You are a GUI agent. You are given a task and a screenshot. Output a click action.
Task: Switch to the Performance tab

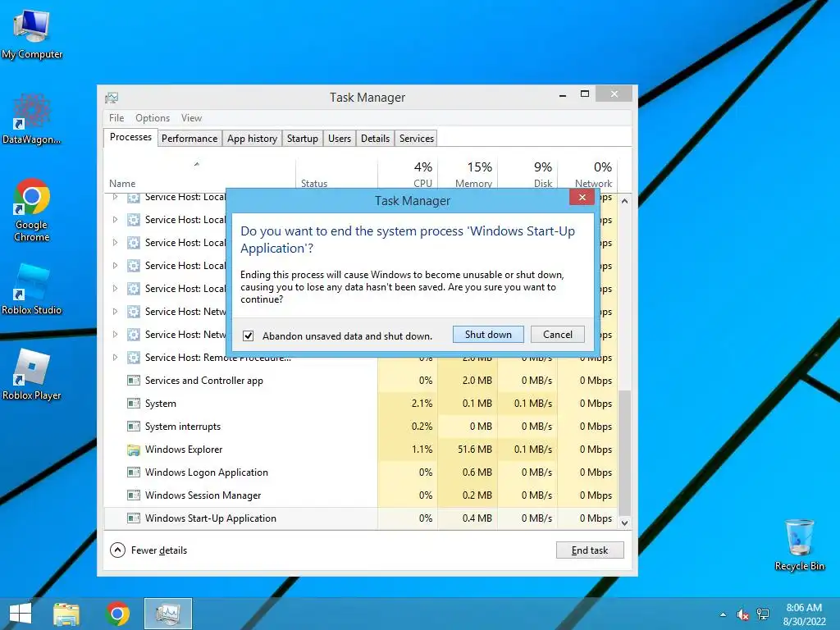point(189,138)
